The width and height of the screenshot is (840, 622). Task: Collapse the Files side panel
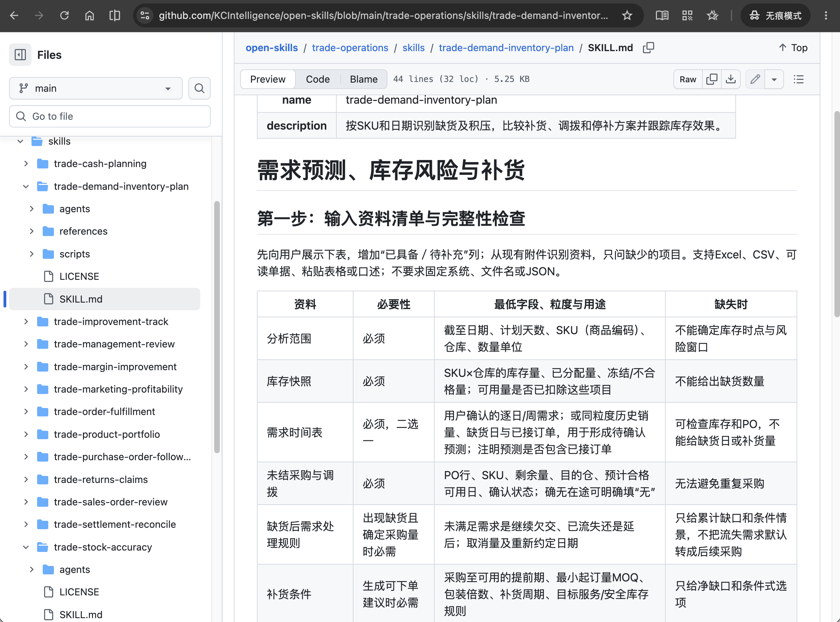pos(20,55)
